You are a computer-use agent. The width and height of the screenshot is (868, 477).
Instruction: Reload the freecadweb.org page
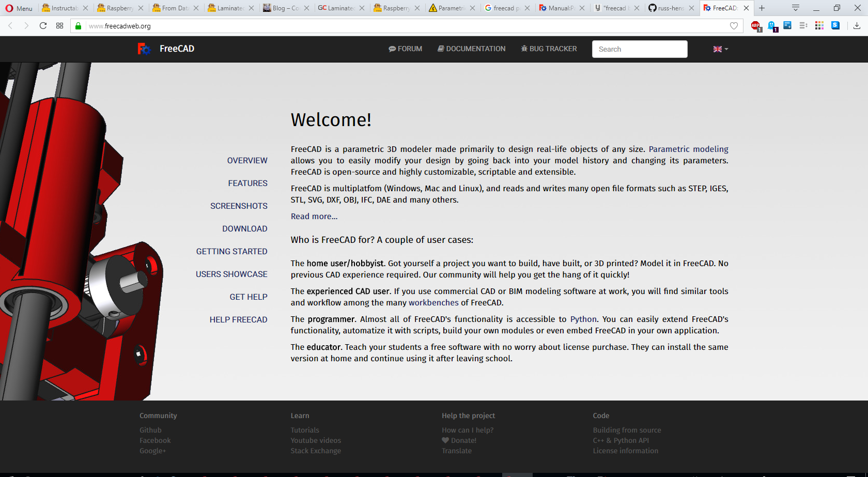(43, 26)
